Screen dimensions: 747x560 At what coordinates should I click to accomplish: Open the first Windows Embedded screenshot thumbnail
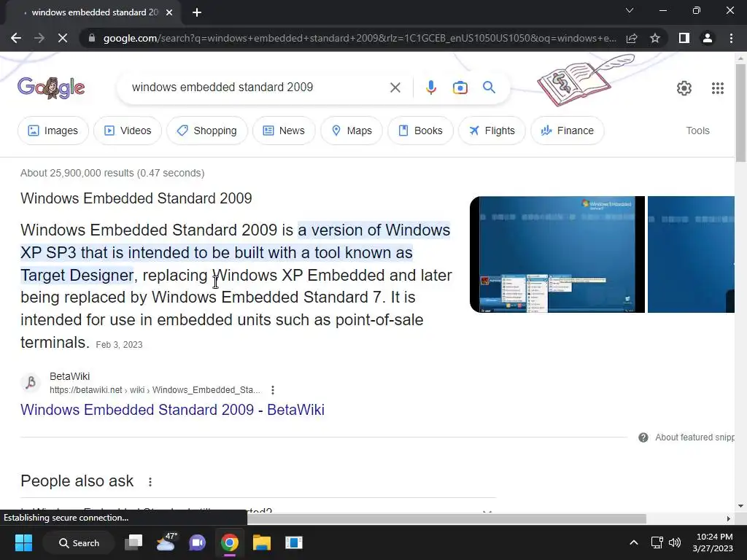pos(557,254)
